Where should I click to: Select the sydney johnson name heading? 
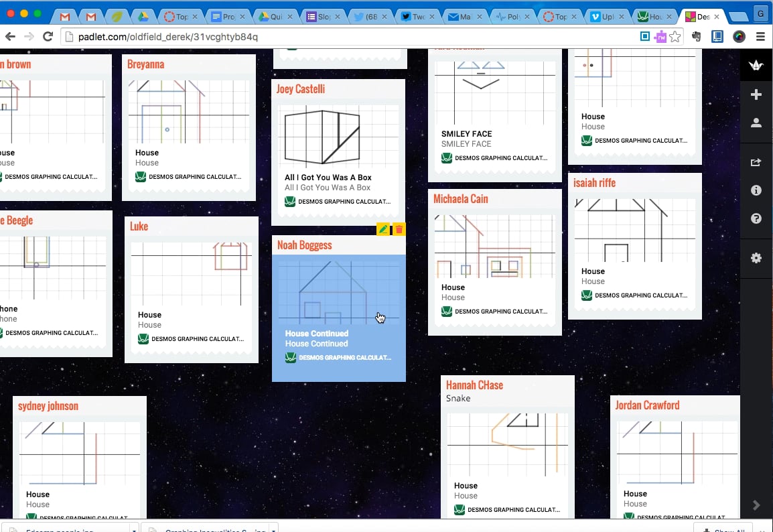tap(48, 406)
